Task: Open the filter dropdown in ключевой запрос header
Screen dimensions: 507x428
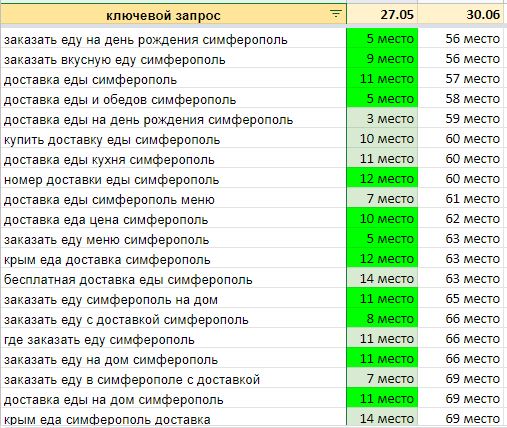Action: [336, 14]
